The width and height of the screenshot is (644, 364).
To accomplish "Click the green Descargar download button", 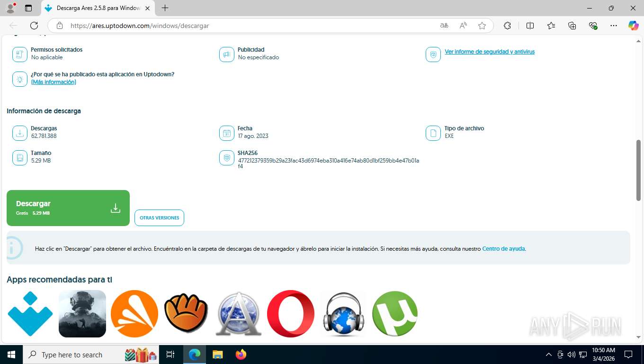I will coord(68,208).
